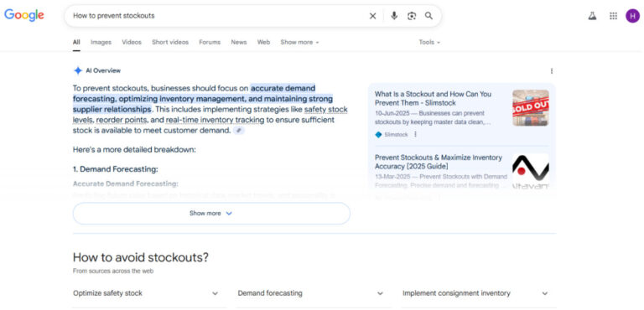Image resolution: width=644 pixels, height=310 pixels.
Task: Open the Tools dropdown
Action: click(x=429, y=42)
